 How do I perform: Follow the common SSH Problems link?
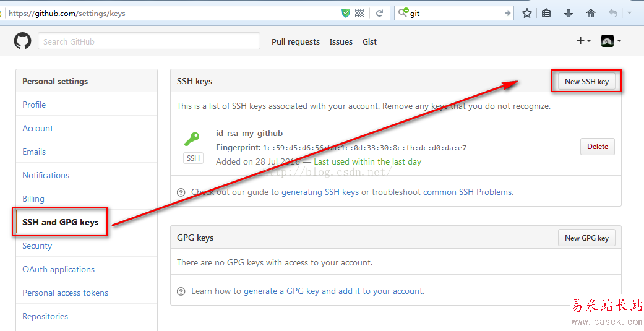[x=468, y=192]
